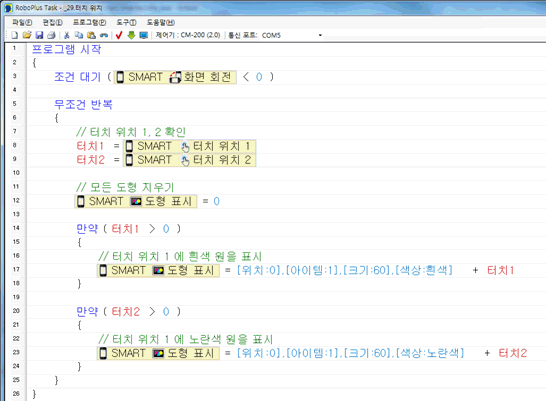
Task: Cut selection with scissors icon
Action: [67, 35]
